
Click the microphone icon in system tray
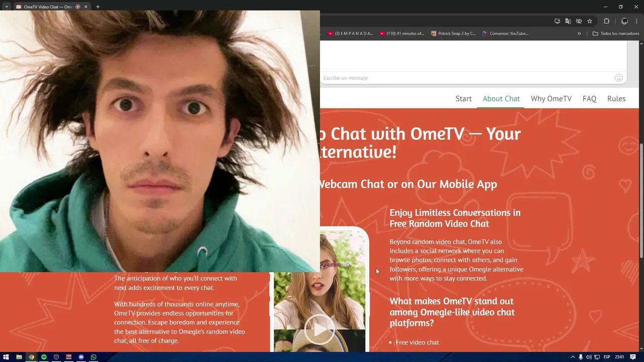[x=581, y=357]
